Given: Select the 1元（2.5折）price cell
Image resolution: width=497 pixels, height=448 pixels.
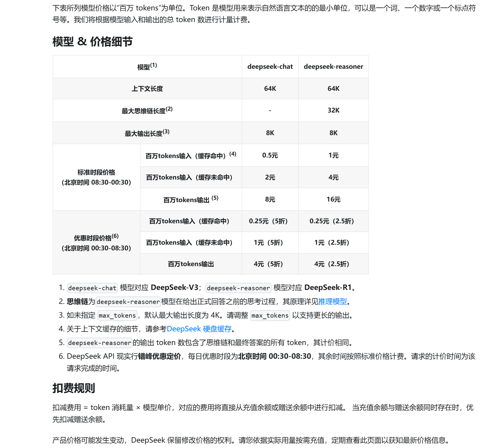Looking at the screenshot, I should click(333, 243).
